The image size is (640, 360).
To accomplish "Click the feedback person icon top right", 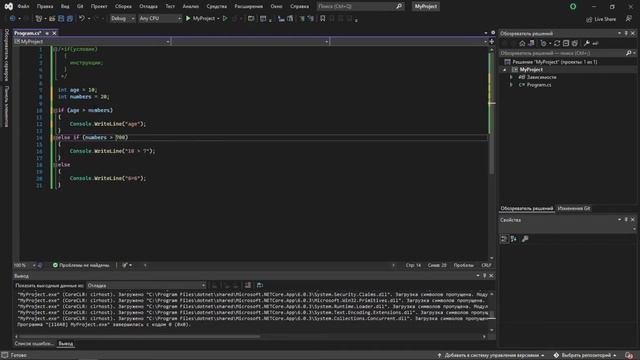I will click(x=629, y=19).
